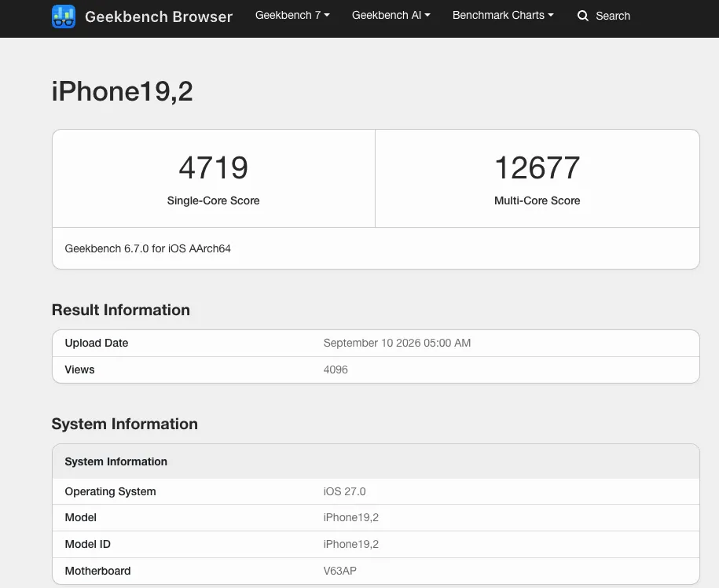Select the V63AP motherboard value

point(339,571)
